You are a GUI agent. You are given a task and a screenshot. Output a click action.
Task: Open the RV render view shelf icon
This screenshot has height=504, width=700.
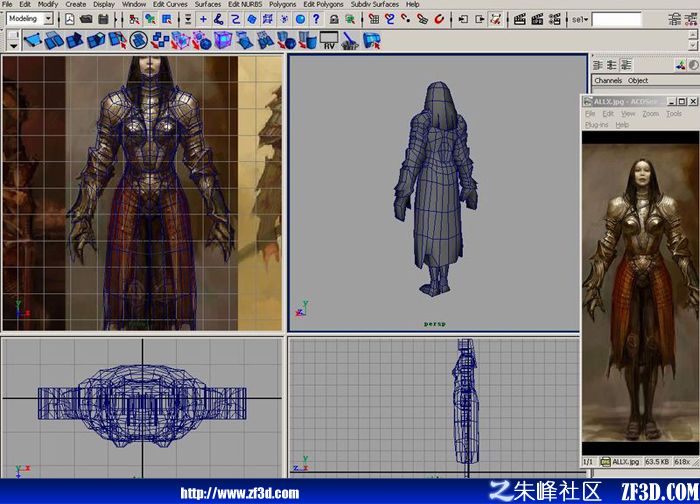pos(329,41)
